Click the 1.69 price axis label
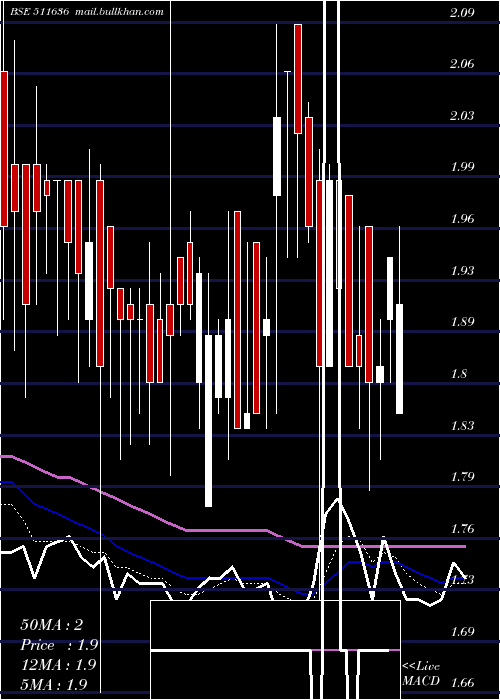This screenshot has height=700, width=500. (x=462, y=632)
